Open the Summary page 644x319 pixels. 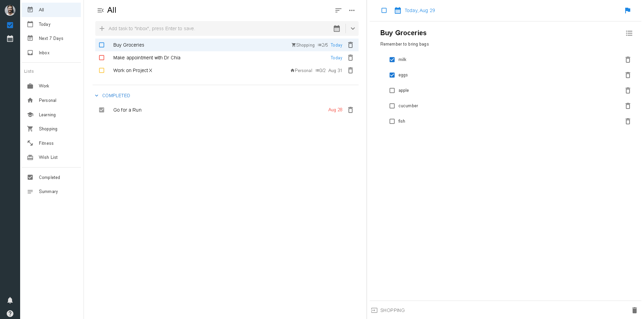[48, 191]
